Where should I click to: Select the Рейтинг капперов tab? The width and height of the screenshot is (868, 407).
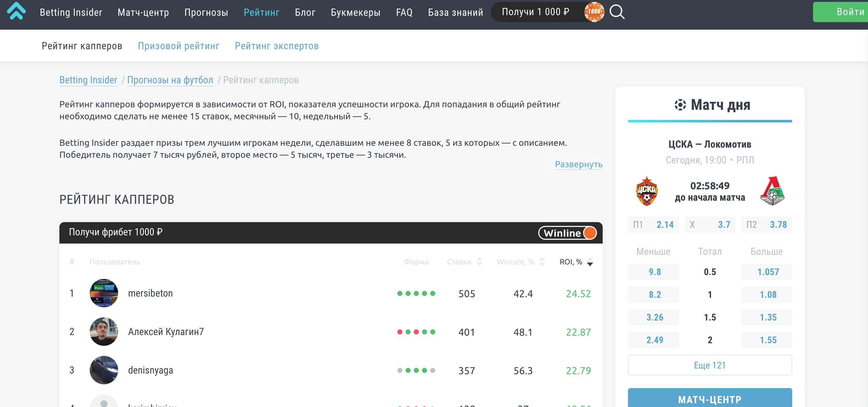pos(82,46)
